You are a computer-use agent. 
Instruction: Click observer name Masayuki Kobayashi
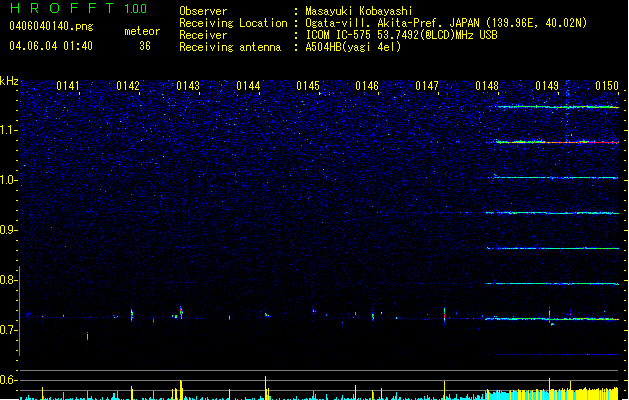359,11
